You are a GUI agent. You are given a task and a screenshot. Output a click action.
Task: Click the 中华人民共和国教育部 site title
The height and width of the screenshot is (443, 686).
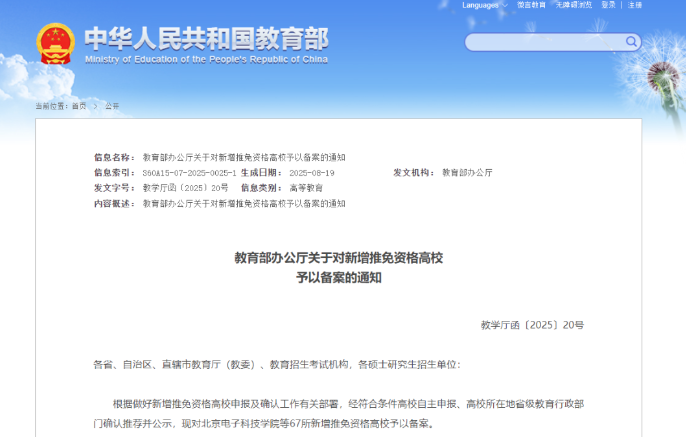coord(206,38)
